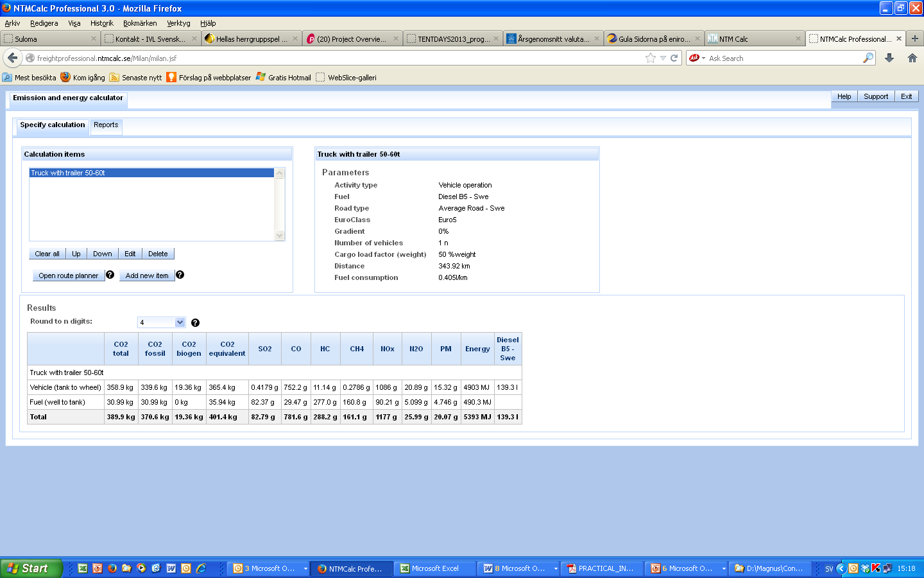Open the Gratis Hotmail bookmark
Screen dimensions: 924x578
pos(283,77)
